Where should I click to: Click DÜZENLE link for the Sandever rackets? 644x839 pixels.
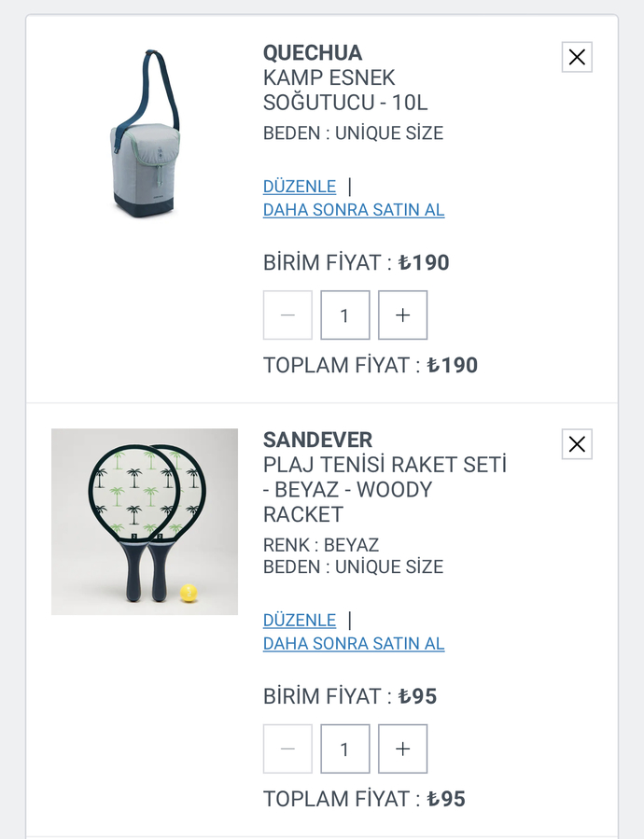[299, 621]
